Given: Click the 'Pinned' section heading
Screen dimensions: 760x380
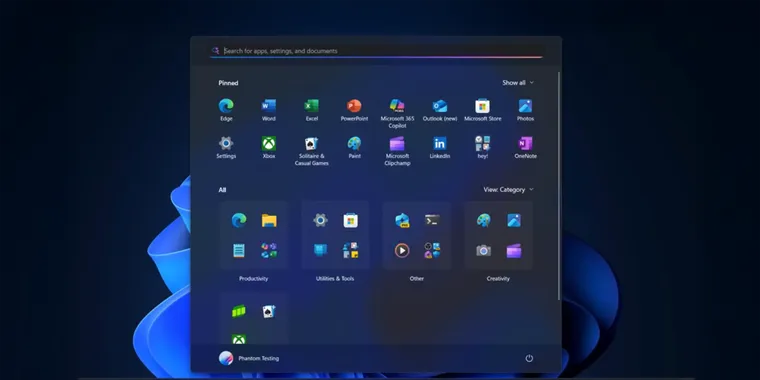Looking at the screenshot, I should click(228, 83).
